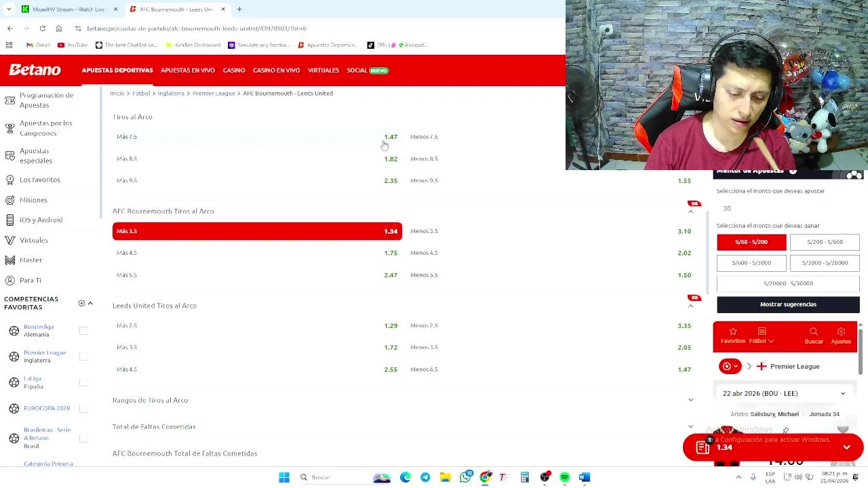Deselect the Más 3.5 Bournemouth 1.34 odd

click(x=257, y=231)
